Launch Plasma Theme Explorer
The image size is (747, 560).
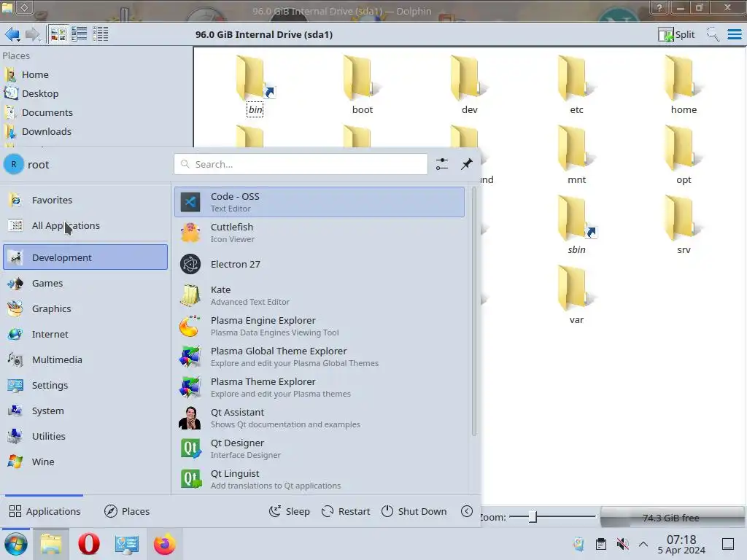pos(320,388)
